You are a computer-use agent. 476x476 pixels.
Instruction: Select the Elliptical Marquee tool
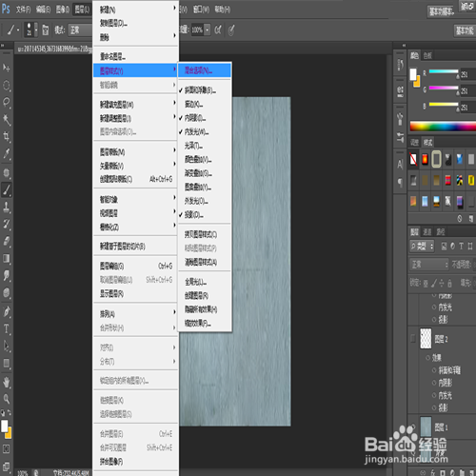6,85
